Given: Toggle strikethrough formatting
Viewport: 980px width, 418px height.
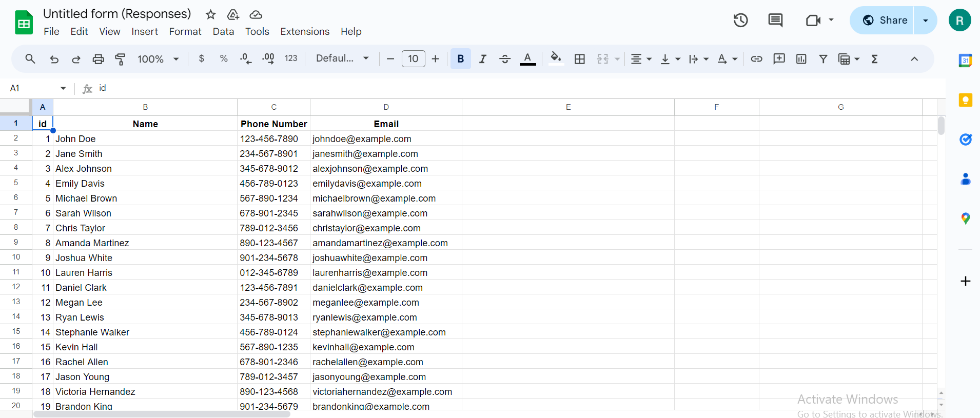Looking at the screenshot, I should (x=504, y=59).
